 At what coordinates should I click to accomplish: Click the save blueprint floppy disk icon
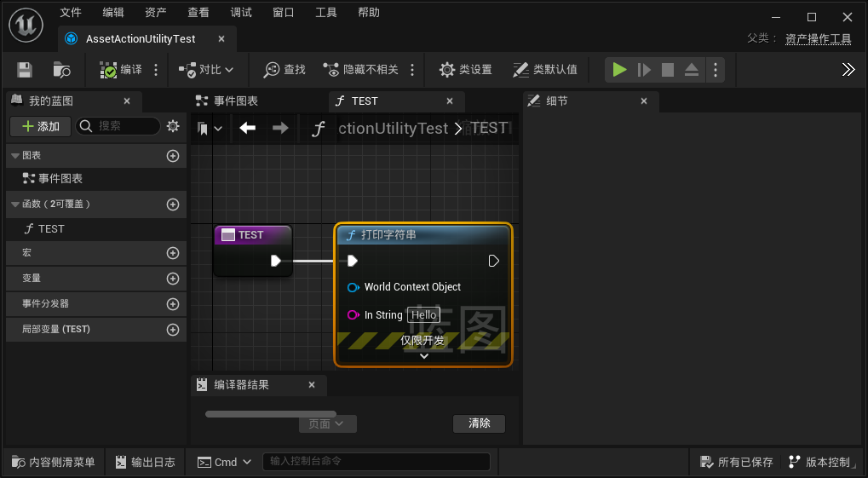[x=25, y=70]
